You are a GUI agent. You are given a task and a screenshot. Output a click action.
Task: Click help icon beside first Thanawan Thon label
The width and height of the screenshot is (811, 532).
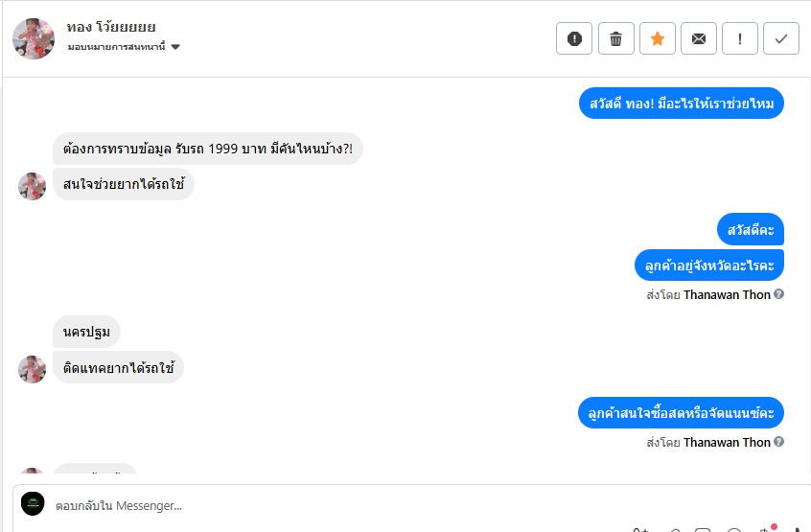778,294
